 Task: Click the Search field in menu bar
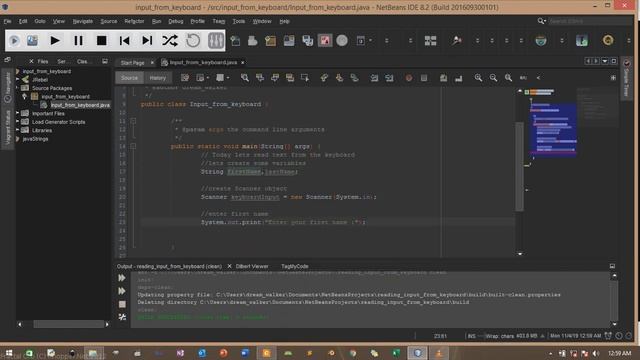tap(589, 21)
